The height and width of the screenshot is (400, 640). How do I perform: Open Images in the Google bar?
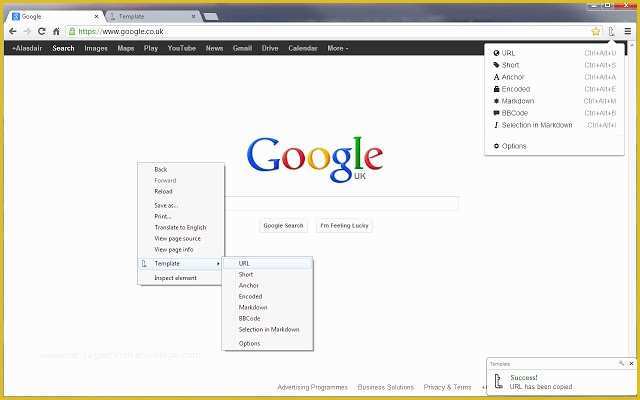(x=96, y=48)
